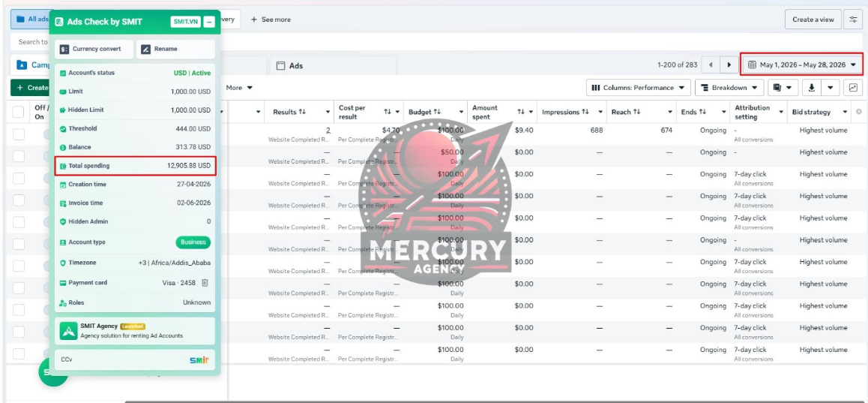Screen dimensions: 868x403
Task: Switch to the Ads tab
Action: 332,65
